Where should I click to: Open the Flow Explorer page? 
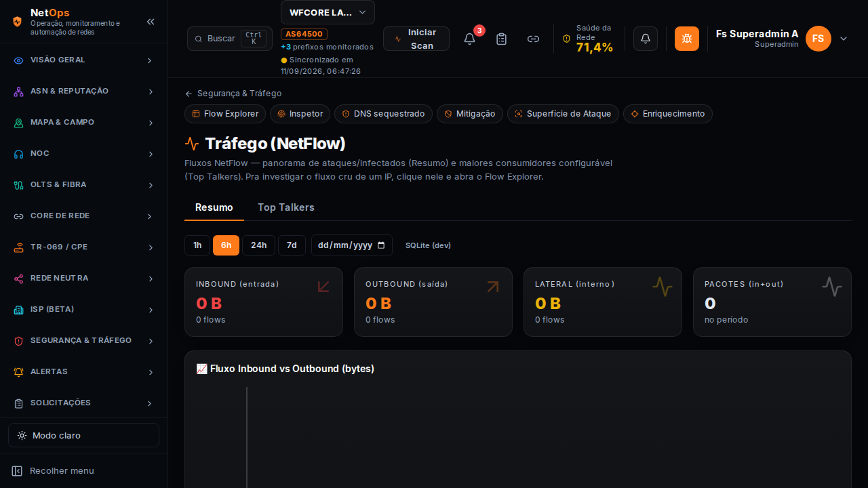tap(225, 114)
